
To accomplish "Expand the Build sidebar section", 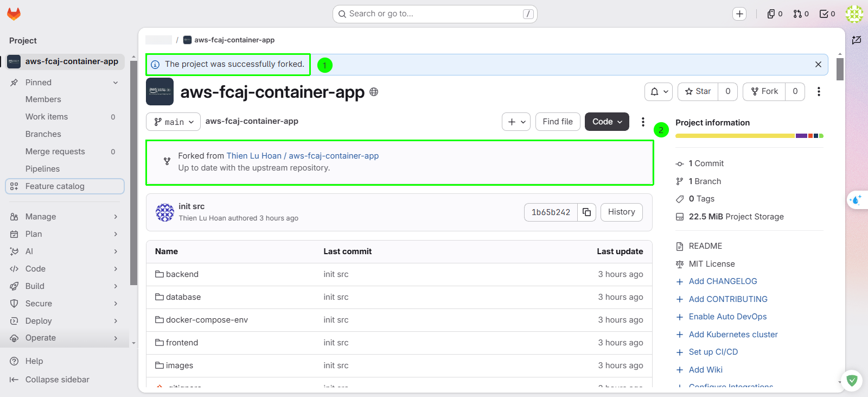I will tap(64, 286).
